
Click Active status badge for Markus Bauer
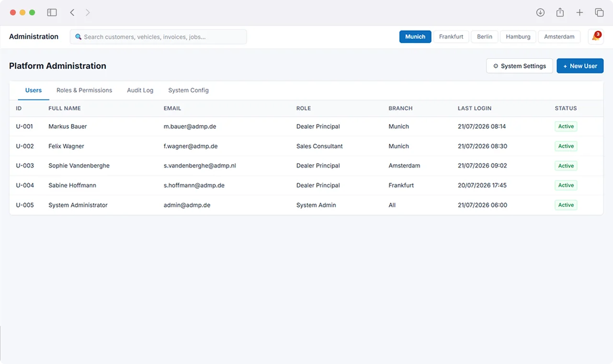tap(566, 126)
